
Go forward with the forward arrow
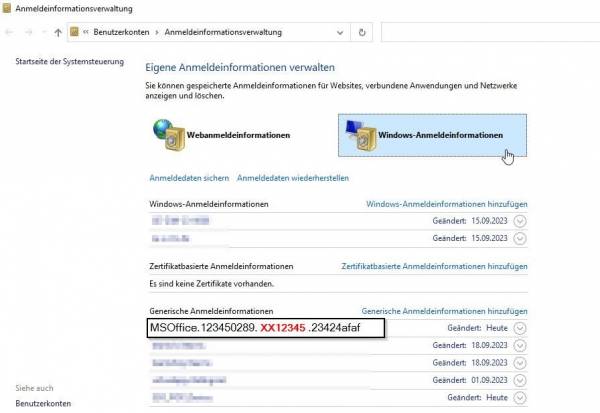[x=29, y=33]
